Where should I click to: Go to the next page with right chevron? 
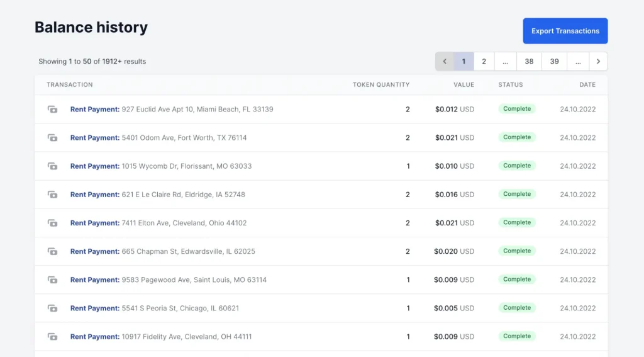tap(598, 62)
